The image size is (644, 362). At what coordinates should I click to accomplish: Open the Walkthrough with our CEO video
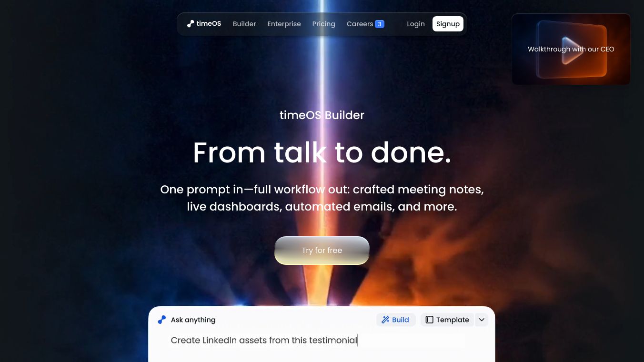pos(571,49)
